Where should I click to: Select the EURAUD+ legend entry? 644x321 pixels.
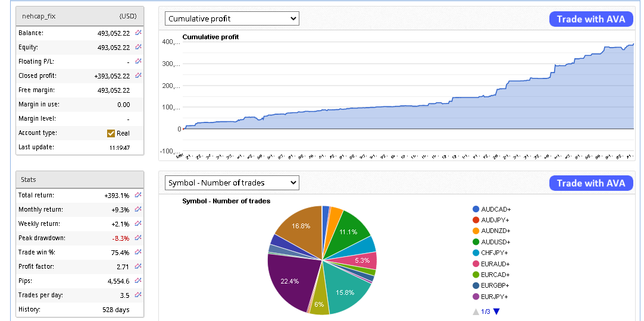point(496,264)
